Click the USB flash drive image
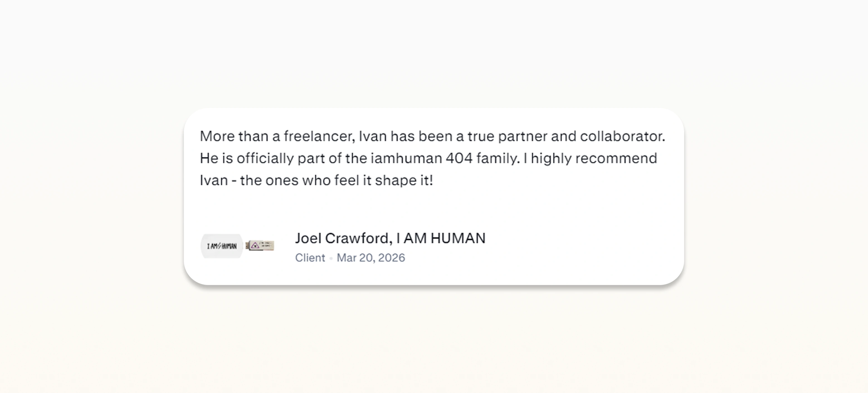868x393 pixels. 260,245
